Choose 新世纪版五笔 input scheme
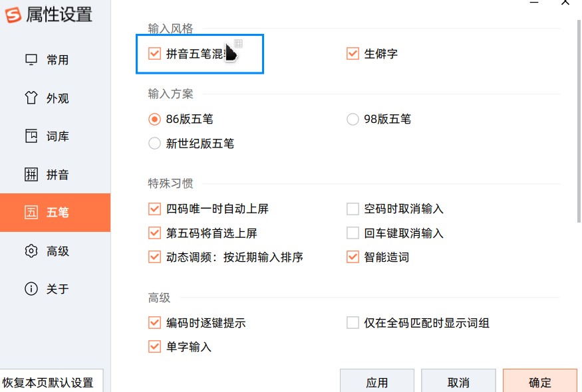 point(155,144)
